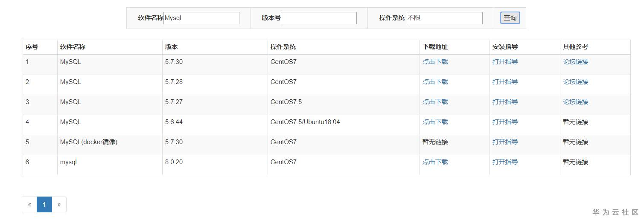Go to next page with » button
Image resolution: width=644 pixels, height=223 pixels.
pos(59,204)
